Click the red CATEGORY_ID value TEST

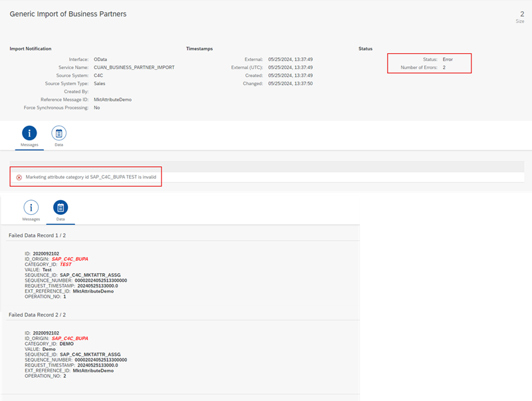point(66,264)
